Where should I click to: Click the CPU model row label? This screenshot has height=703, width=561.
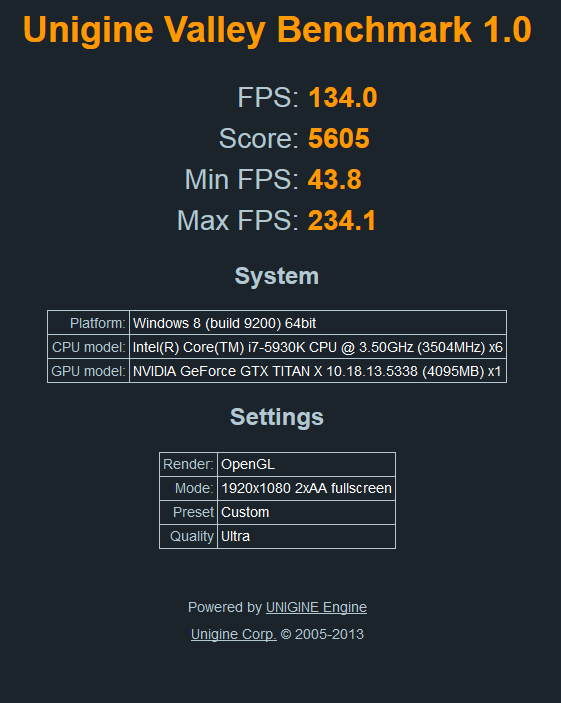[88, 347]
